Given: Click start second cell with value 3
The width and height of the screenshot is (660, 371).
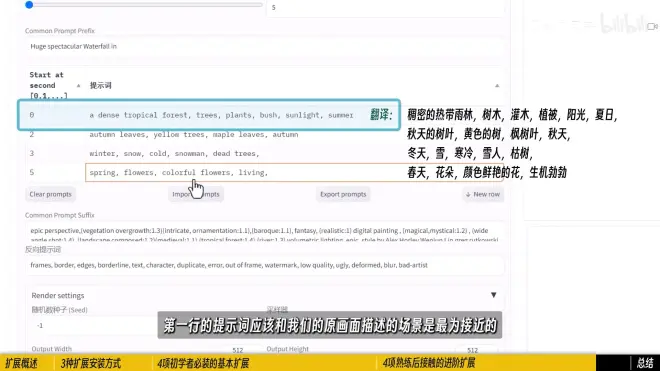Looking at the screenshot, I should 55,153.
